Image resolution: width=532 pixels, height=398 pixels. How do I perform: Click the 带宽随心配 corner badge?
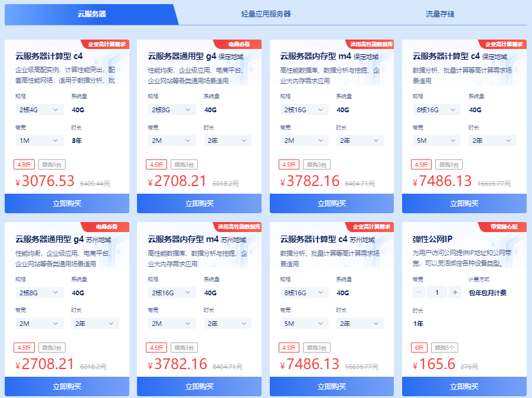click(504, 227)
